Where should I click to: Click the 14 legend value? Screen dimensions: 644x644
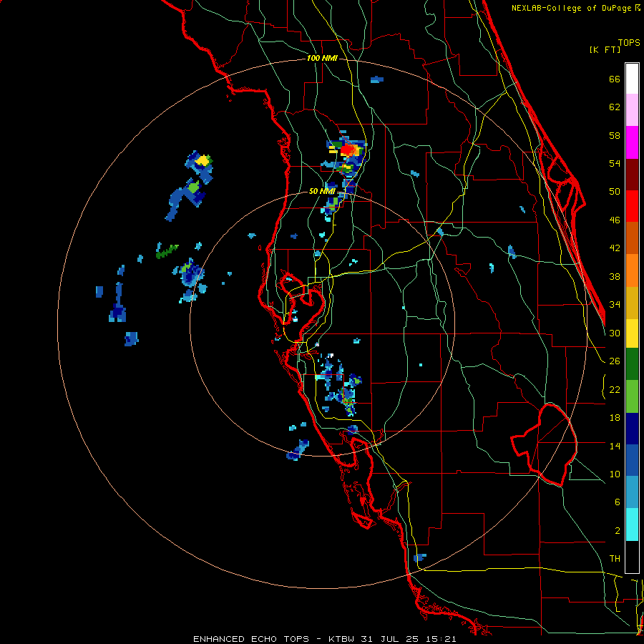tap(615, 446)
